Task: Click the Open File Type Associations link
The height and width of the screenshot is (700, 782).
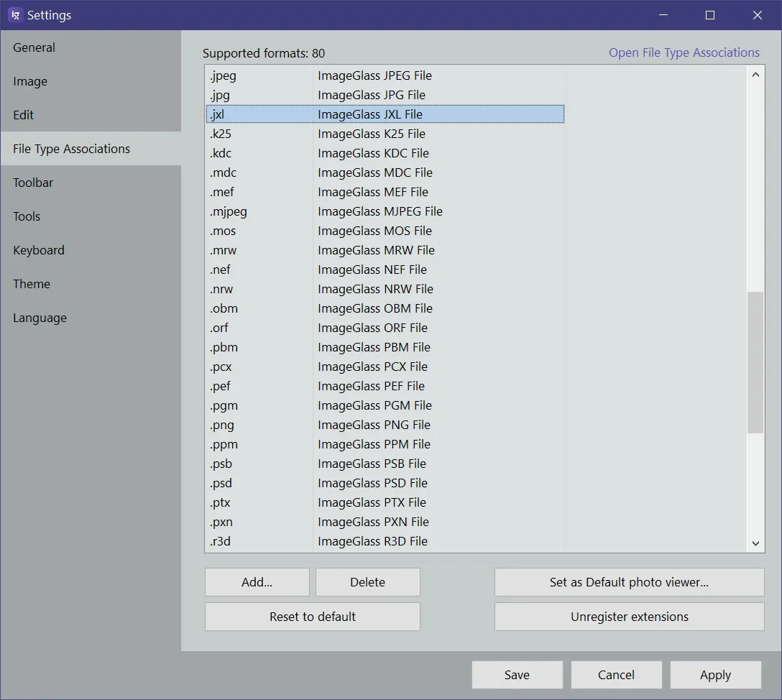Action: [684, 53]
